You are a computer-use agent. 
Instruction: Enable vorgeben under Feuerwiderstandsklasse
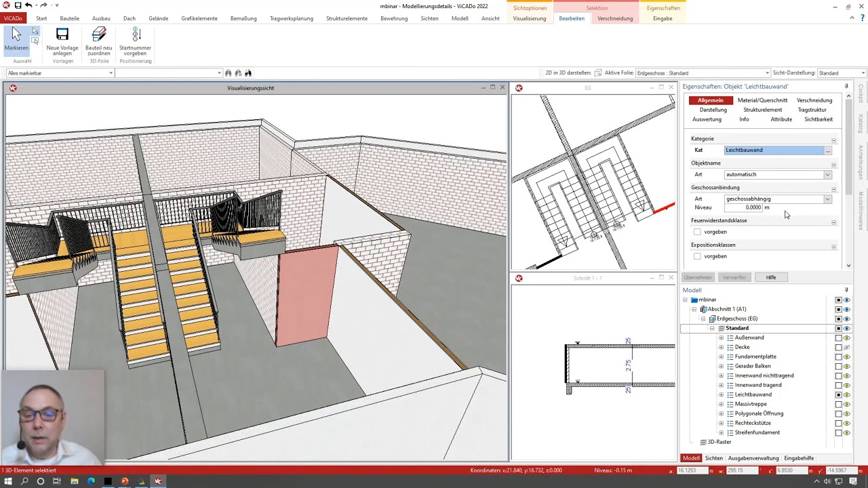coord(697,232)
